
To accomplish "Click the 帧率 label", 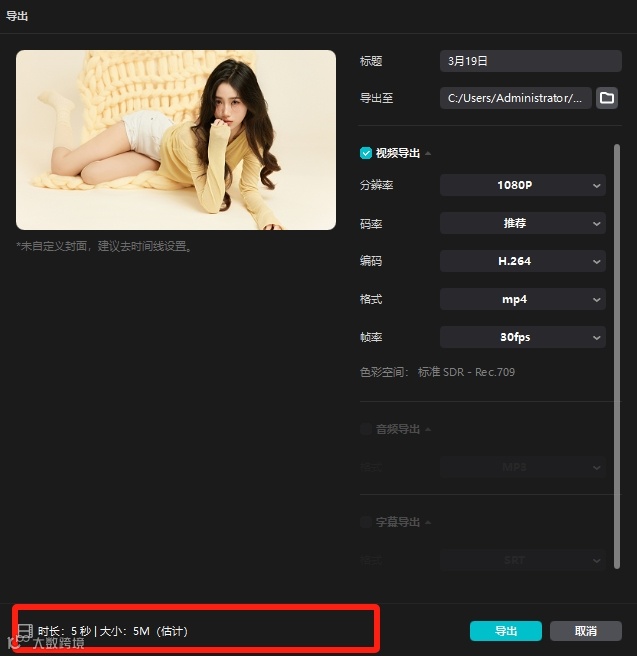I will [x=371, y=337].
